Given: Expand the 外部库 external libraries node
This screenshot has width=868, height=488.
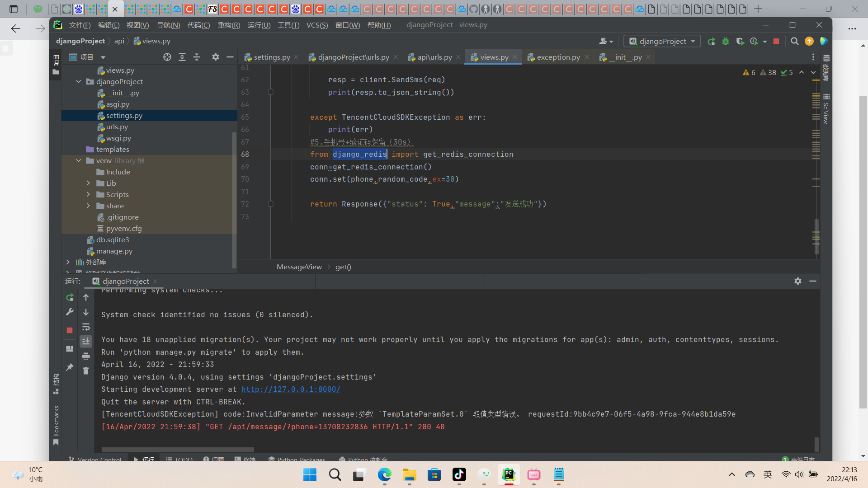Looking at the screenshot, I should click(68, 263).
